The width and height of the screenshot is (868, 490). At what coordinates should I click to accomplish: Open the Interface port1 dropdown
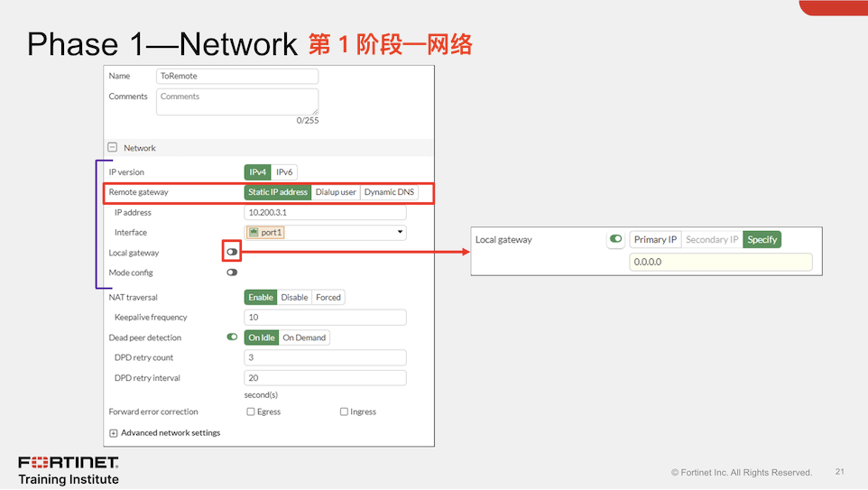coord(326,233)
